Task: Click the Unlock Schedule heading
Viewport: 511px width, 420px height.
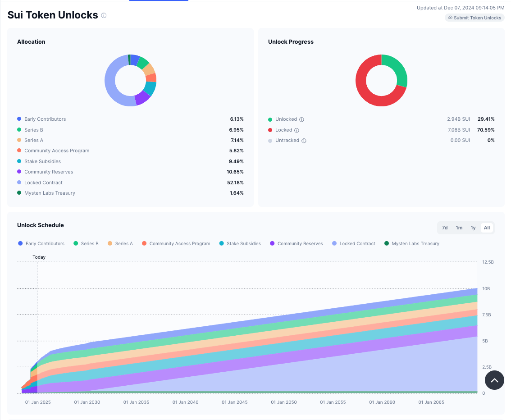Action: (41, 225)
